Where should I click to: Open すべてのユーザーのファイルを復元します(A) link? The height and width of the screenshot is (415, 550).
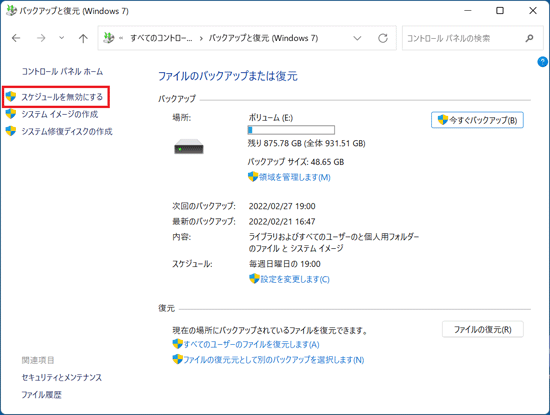pos(251,344)
